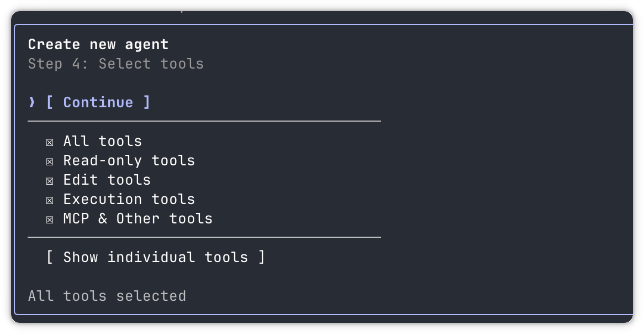
Task: Pick the "Execution tools" option label
Action: (x=129, y=199)
